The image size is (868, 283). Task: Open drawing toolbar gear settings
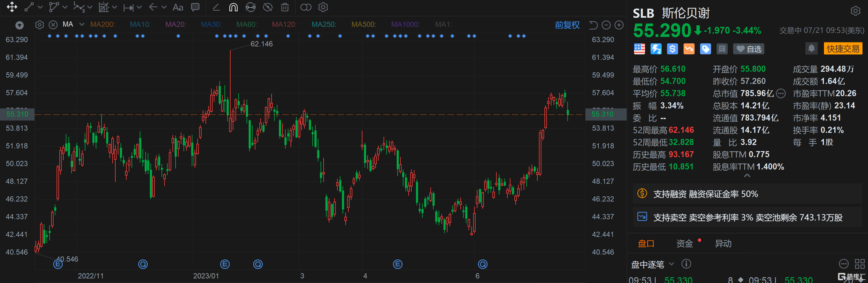(x=323, y=7)
